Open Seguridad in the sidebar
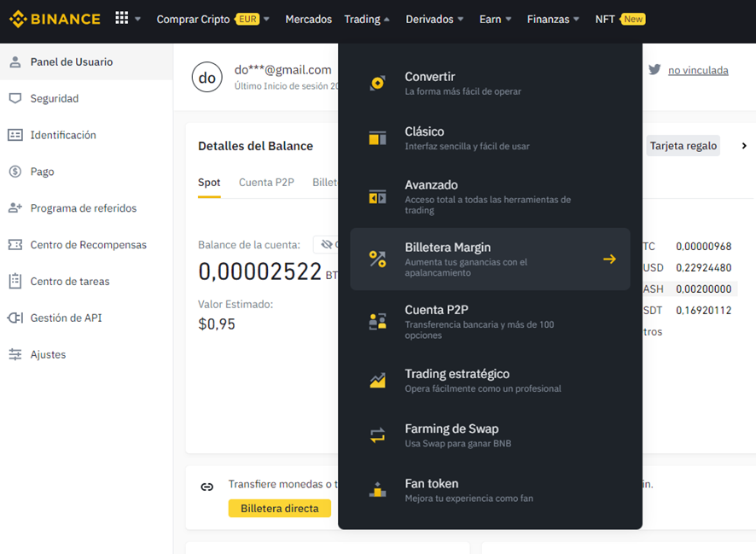The image size is (756, 554). tap(87, 98)
